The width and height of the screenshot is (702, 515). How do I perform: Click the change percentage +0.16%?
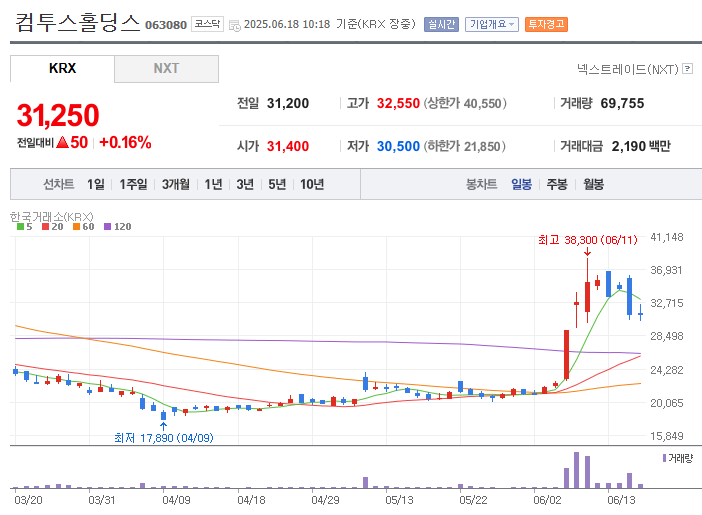coord(125,142)
